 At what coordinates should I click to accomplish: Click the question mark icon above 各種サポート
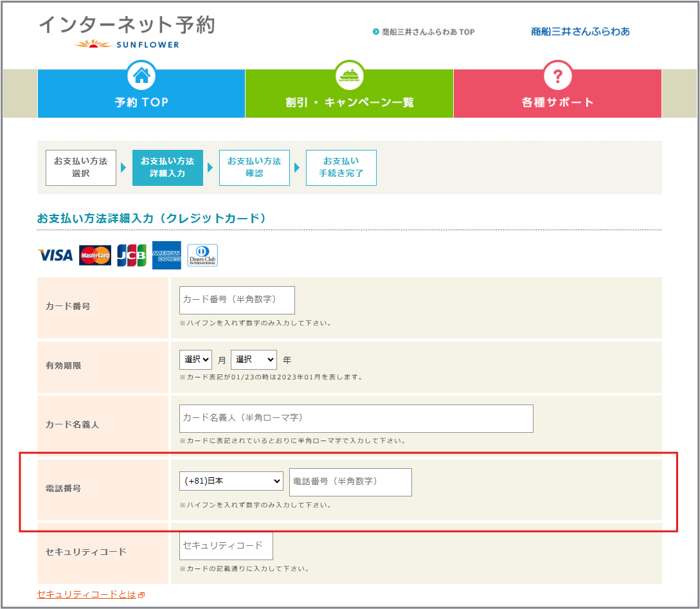coord(557,77)
